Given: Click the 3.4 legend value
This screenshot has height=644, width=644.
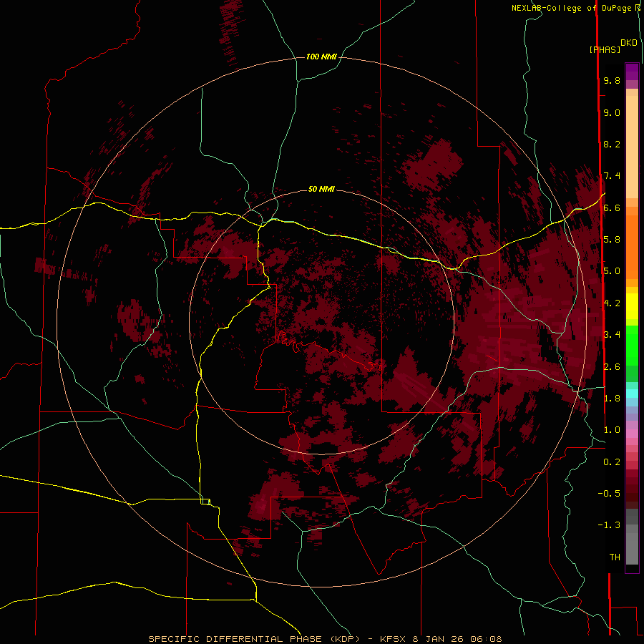Looking at the screenshot, I should pyautogui.click(x=612, y=335).
